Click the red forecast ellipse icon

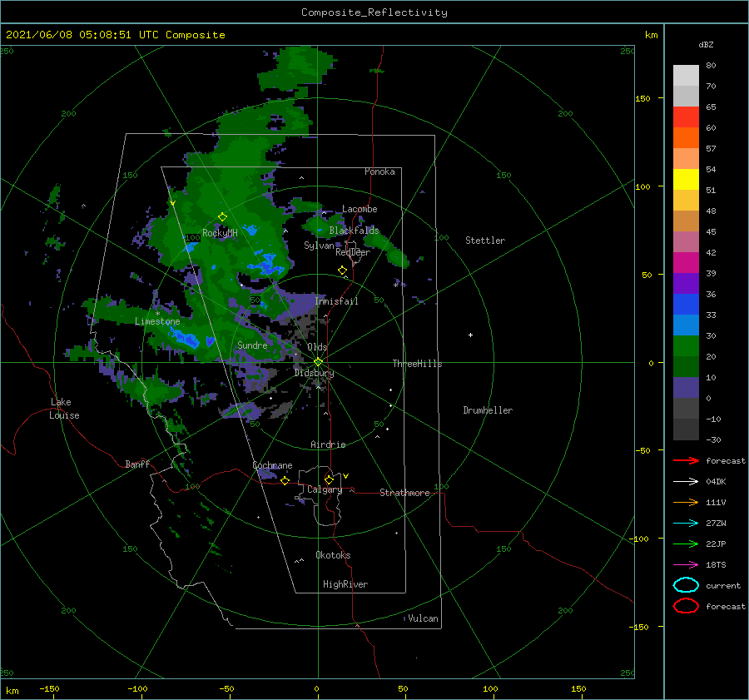point(686,606)
